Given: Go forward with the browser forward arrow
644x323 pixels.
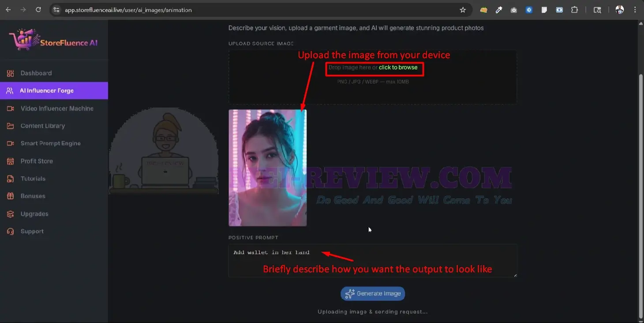Looking at the screenshot, I should pos(23,10).
